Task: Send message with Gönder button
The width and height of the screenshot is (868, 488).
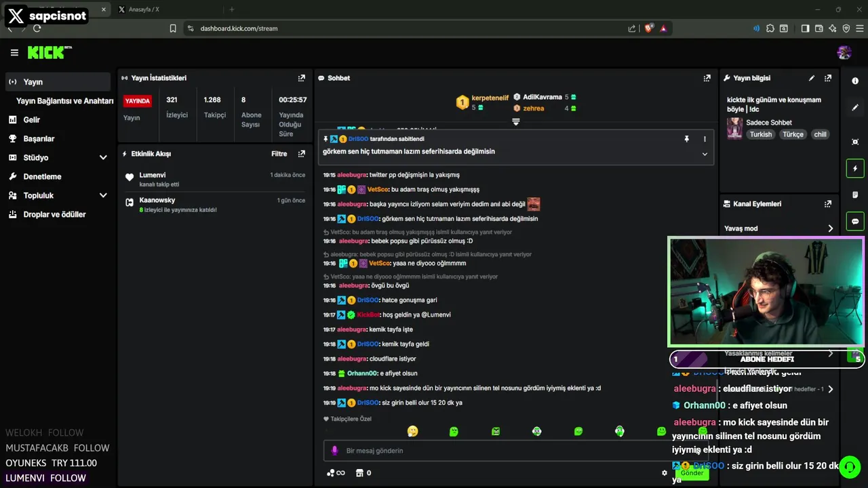Action: tap(692, 473)
